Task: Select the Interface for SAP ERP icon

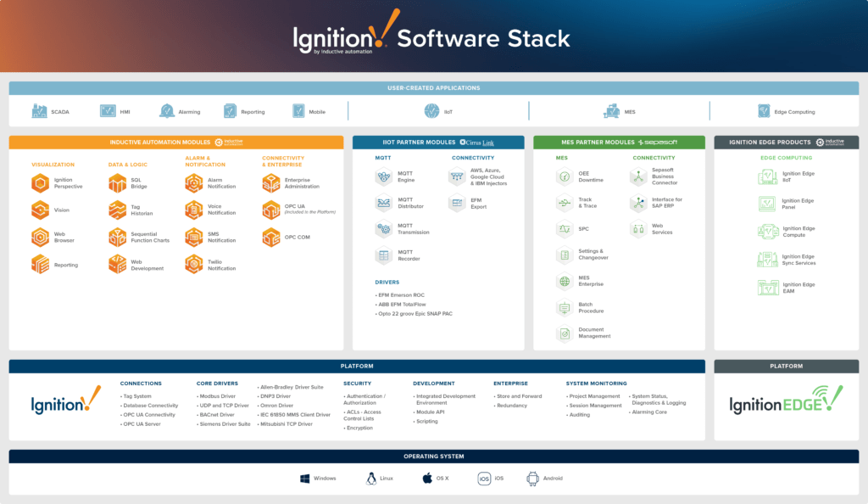Action: pos(638,203)
